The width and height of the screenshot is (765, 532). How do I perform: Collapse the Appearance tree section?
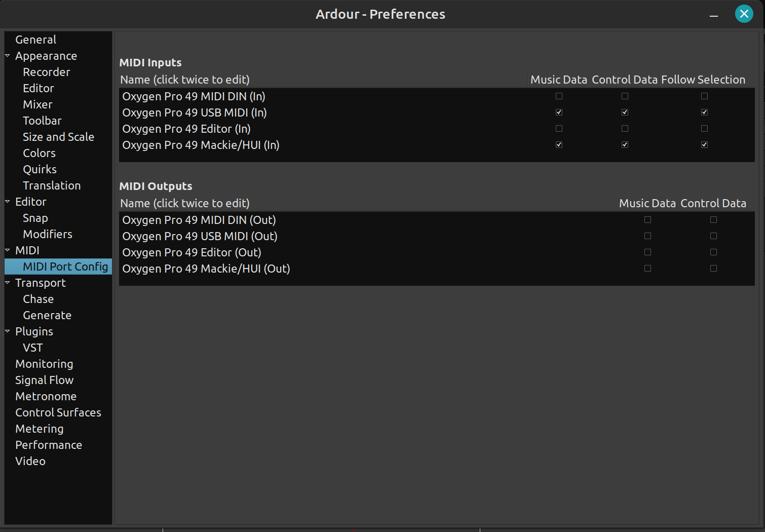tap(8, 56)
